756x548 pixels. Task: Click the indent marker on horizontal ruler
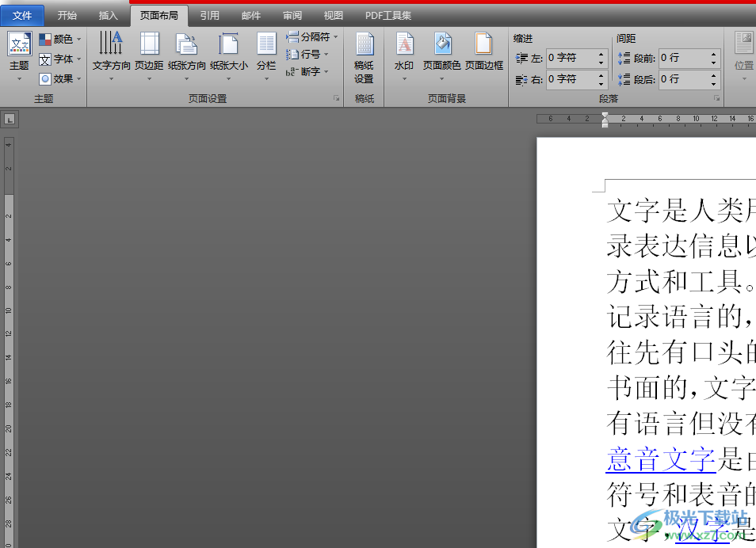pyautogui.click(x=605, y=120)
